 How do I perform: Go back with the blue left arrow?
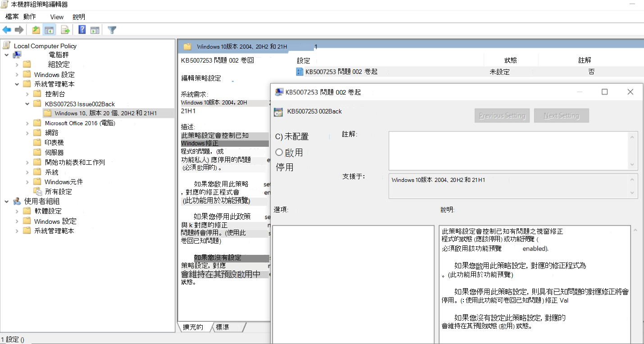(x=7, y=30)
